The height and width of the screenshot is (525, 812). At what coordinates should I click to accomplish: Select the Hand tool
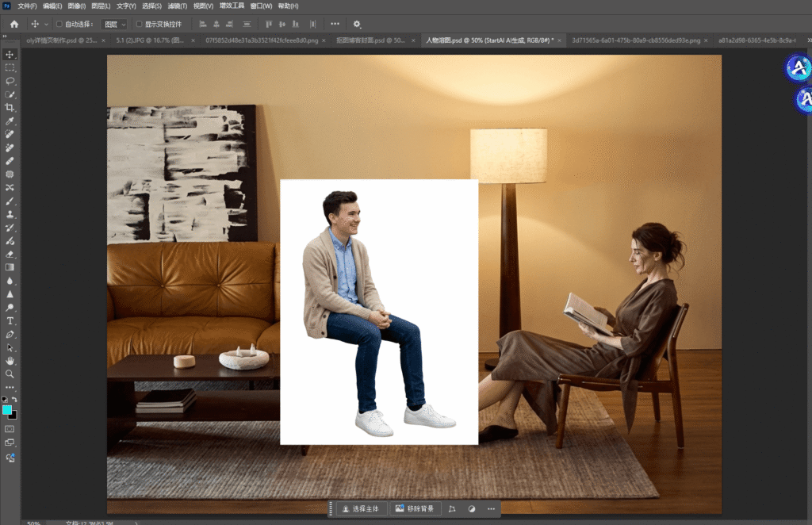[10, 360]
